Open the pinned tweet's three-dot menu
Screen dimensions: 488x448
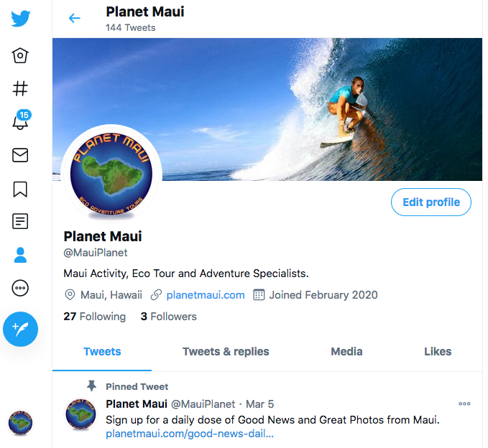point(464,404)
